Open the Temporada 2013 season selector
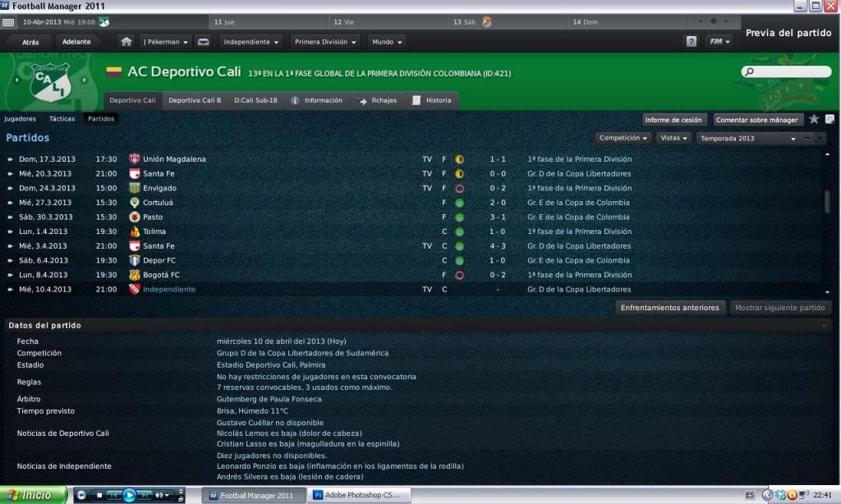 click(748, 139)
